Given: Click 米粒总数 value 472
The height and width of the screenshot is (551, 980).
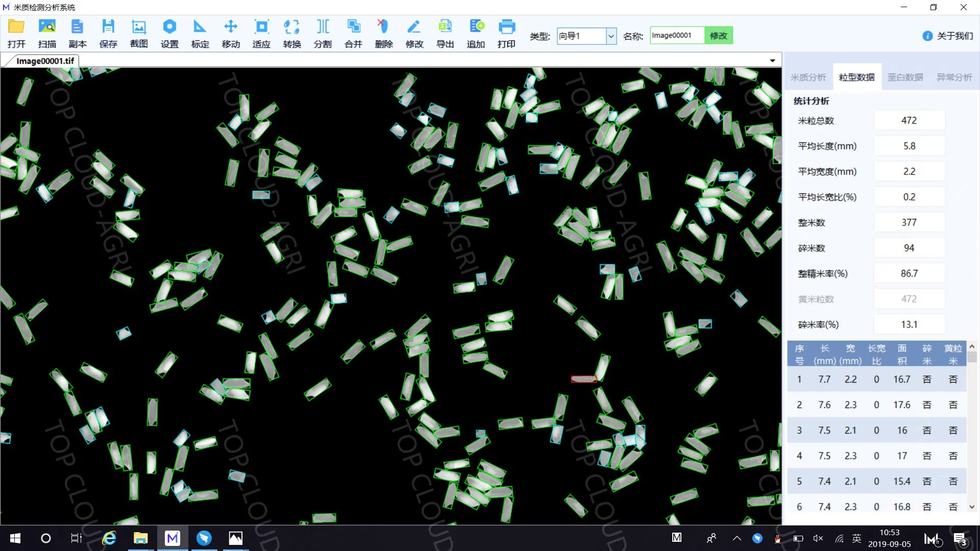Looking at the screenshot, I should tap(909, 120).
